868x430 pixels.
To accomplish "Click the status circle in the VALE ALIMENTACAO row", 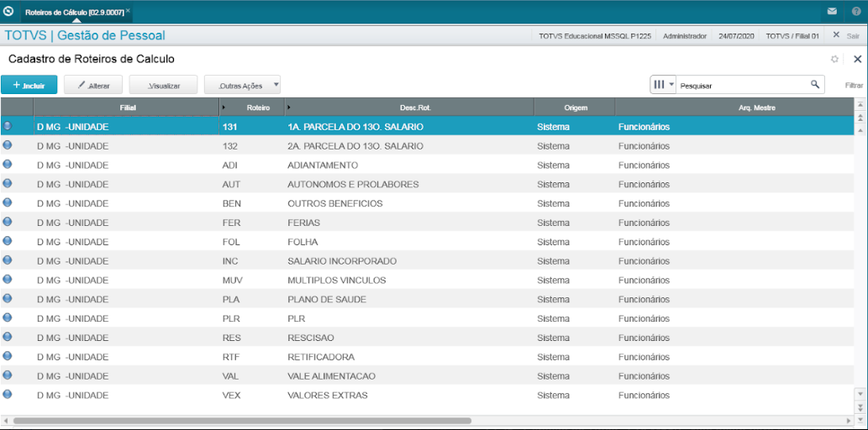I will [x=8, y=375].
